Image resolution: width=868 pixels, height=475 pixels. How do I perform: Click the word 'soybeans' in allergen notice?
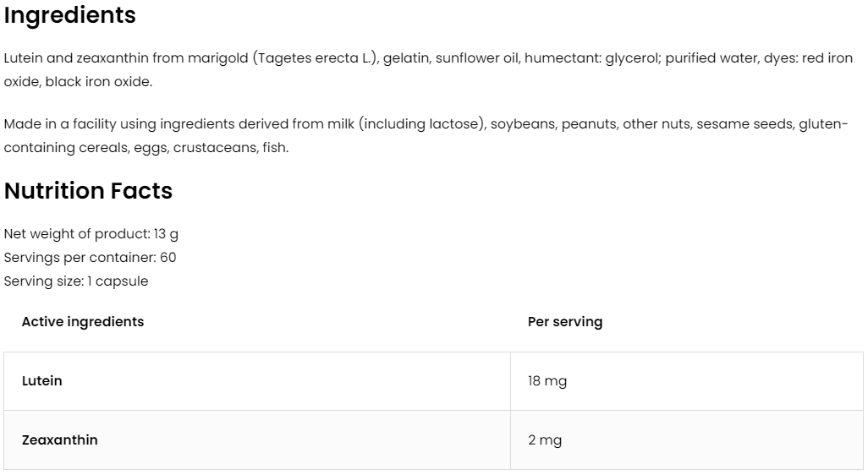click(x=523, y=124)
